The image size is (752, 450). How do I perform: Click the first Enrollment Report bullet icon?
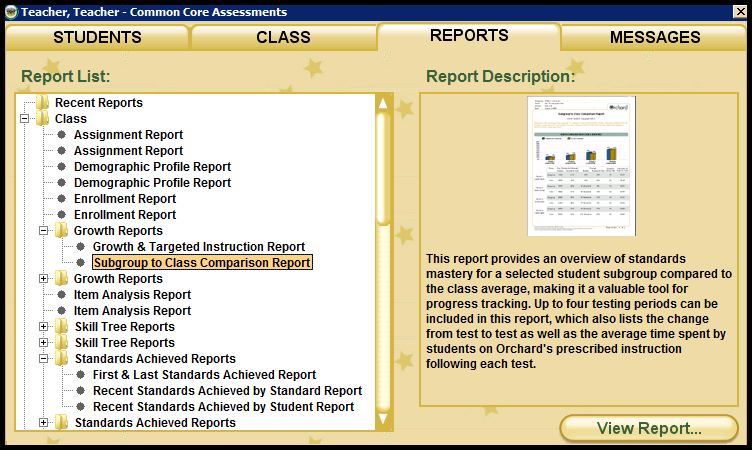(x=61, y=199)
